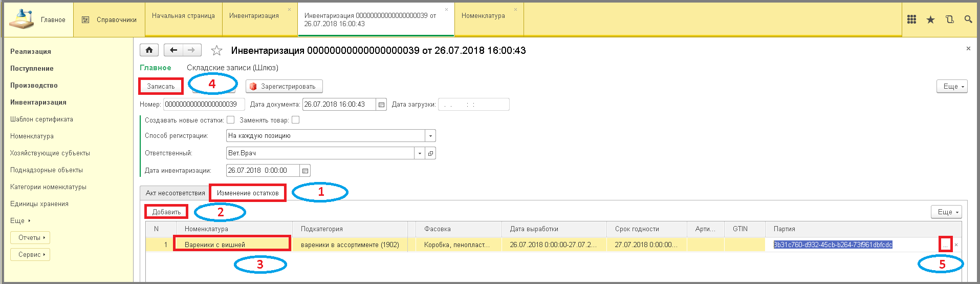Click the Зарегистрировать button
980x284 pixels.
pos(284,87)
